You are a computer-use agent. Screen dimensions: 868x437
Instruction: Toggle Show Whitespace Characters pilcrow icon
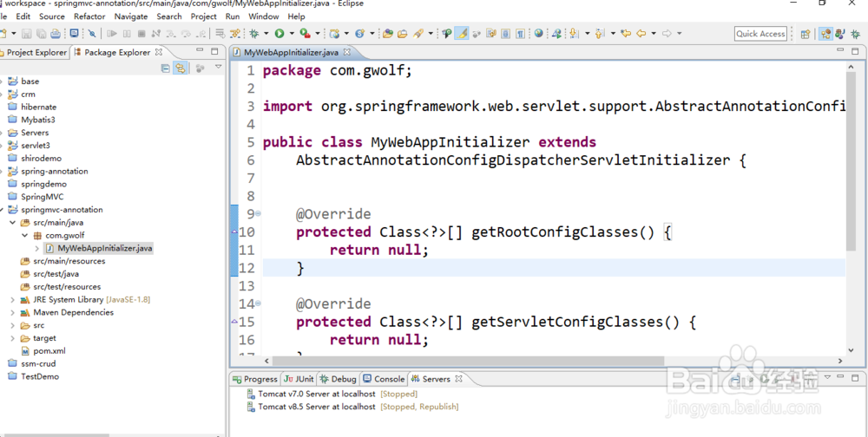[x=520, y=34]
